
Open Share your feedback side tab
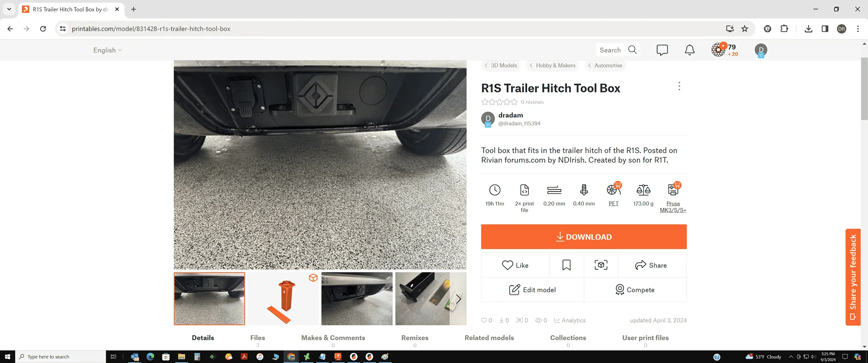click(x=853, y=277)
